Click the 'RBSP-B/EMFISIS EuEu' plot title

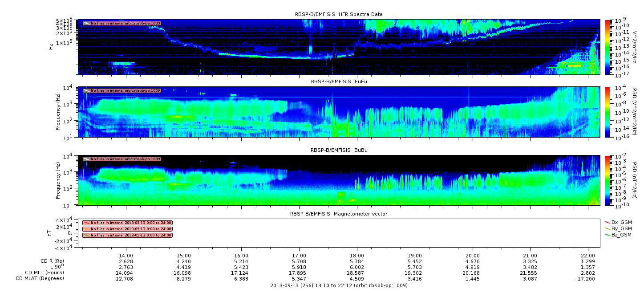(338, 81)
